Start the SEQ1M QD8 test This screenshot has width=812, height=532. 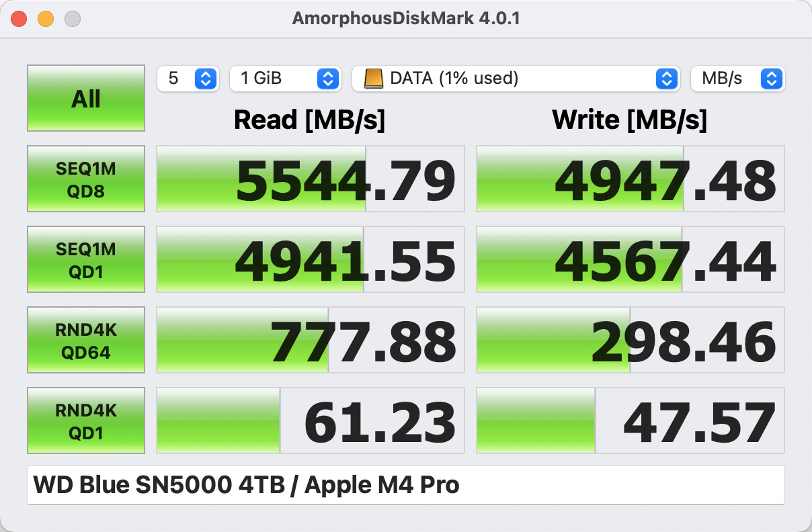coord(86,179)
